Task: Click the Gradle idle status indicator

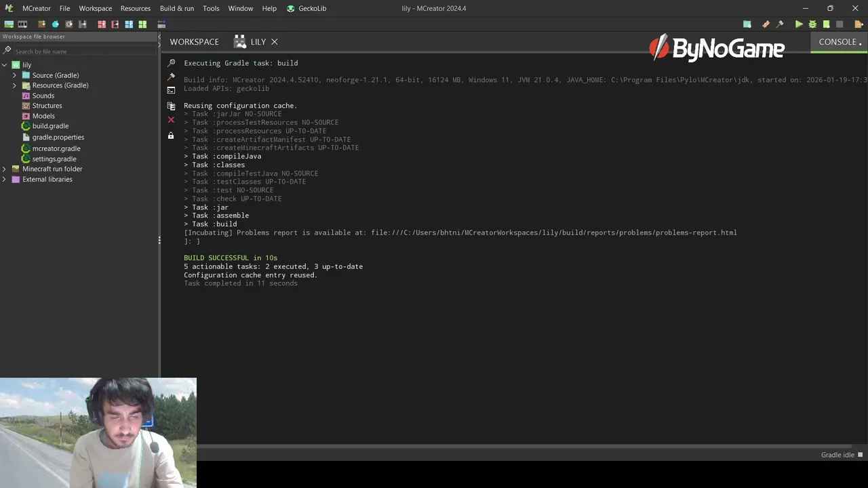Action: [x=842, y=455]
